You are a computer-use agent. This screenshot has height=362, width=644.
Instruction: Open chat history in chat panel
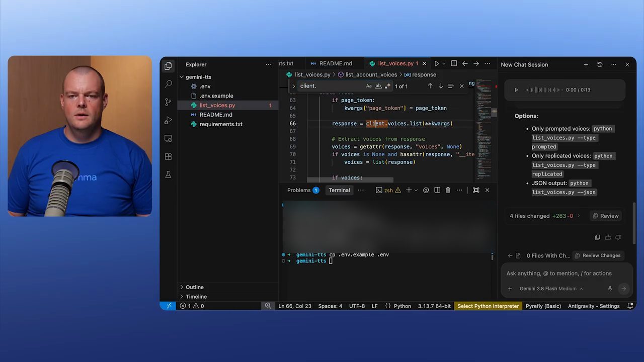pos(600,64)
